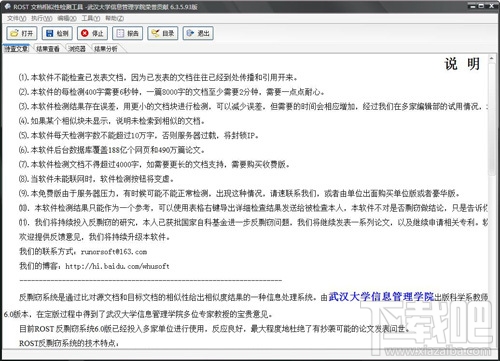Open the 工具 (Tools) menu
The width and height of the screenshot is (500, 361).
91,18
